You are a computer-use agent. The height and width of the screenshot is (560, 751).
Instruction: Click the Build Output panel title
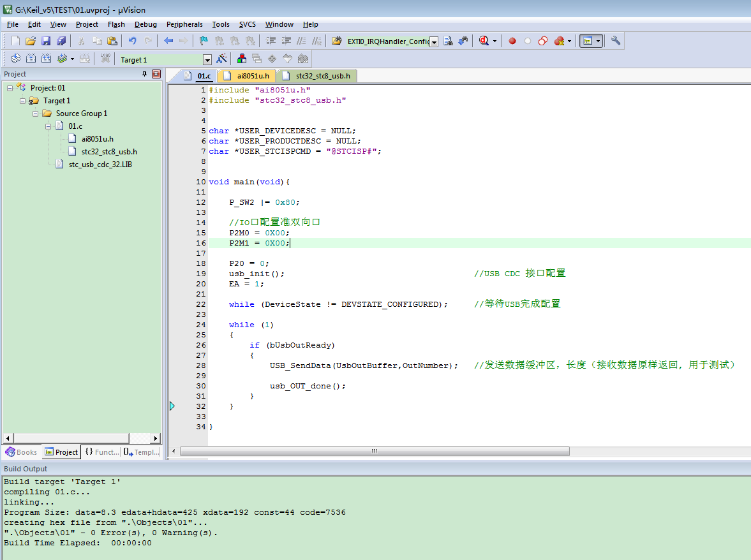(x=26, y=469)
